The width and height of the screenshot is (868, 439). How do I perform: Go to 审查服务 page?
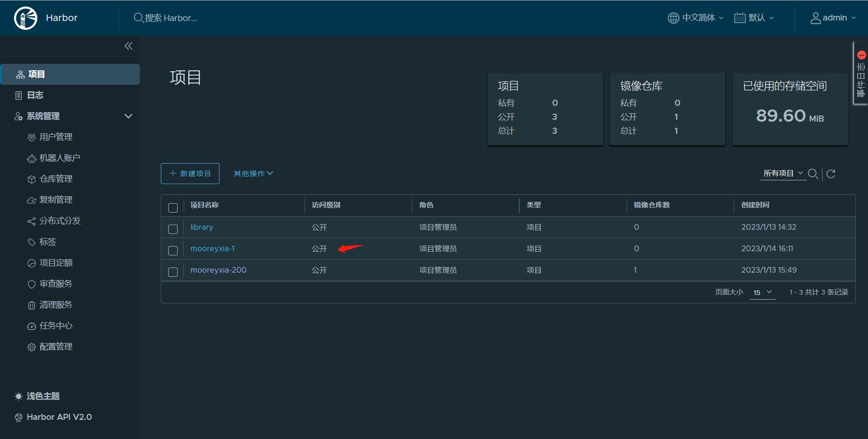[56, 284]
